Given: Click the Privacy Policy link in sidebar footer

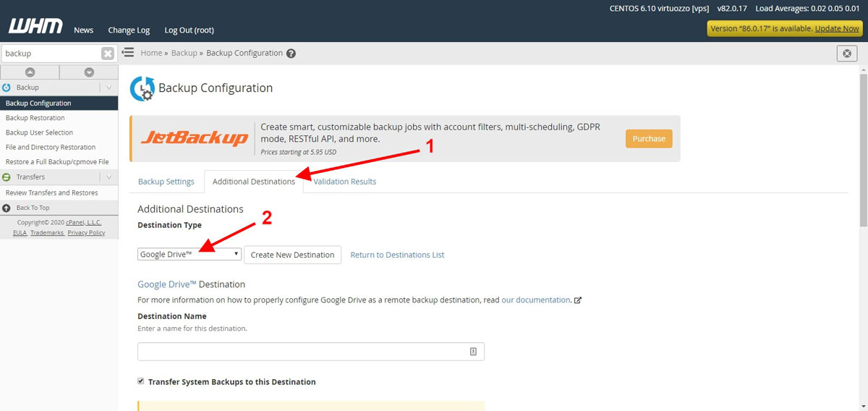Looking at the screenshot, I should (86, 233).
